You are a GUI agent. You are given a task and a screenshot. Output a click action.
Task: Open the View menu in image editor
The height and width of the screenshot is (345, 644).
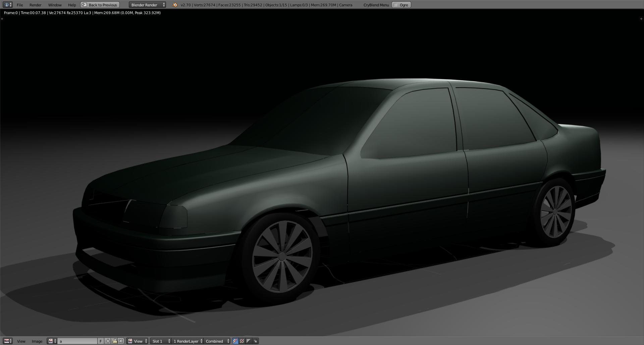[x=21, y=341]
